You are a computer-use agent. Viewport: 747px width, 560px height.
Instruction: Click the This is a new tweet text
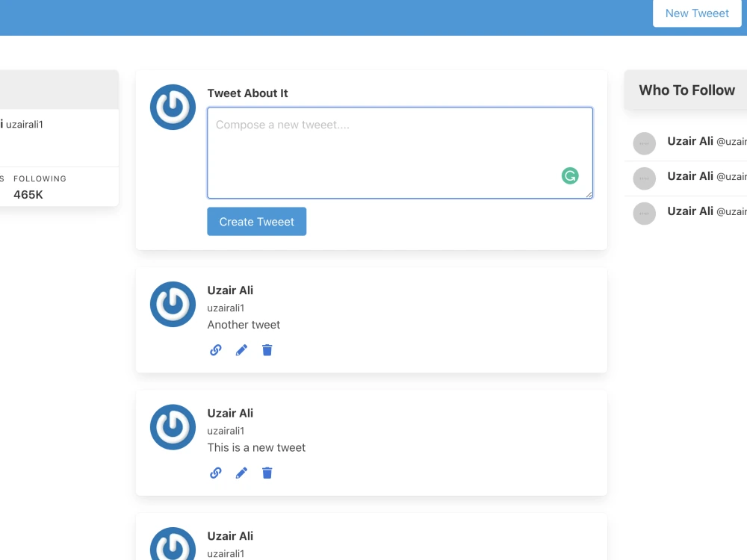pyautogui.click(x=256, y=447)
